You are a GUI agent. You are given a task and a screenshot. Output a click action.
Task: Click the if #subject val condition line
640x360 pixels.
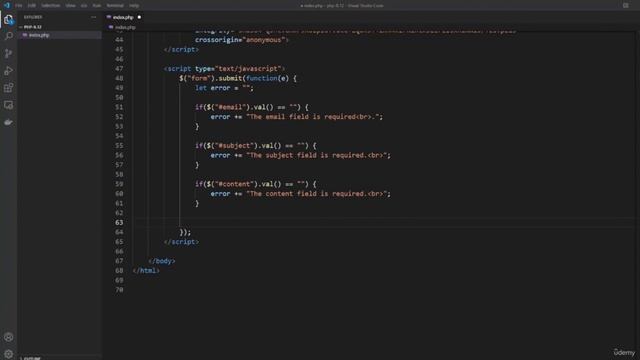click(x=256, y=146)
